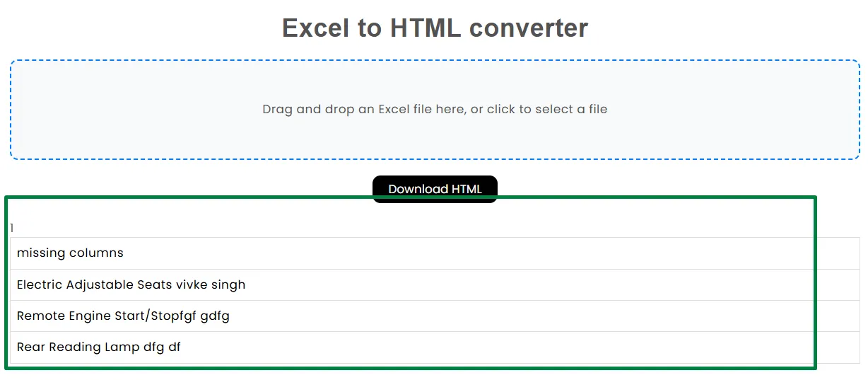This screenshot has height=380, width=868.
Task: Click the sheet number '1' label
Action: [x=12, y=228]
